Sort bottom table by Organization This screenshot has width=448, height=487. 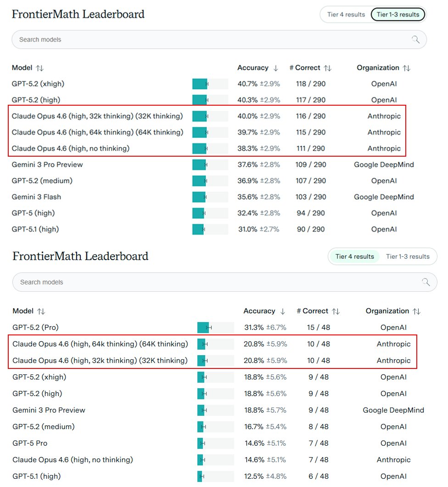click(417, 311)
